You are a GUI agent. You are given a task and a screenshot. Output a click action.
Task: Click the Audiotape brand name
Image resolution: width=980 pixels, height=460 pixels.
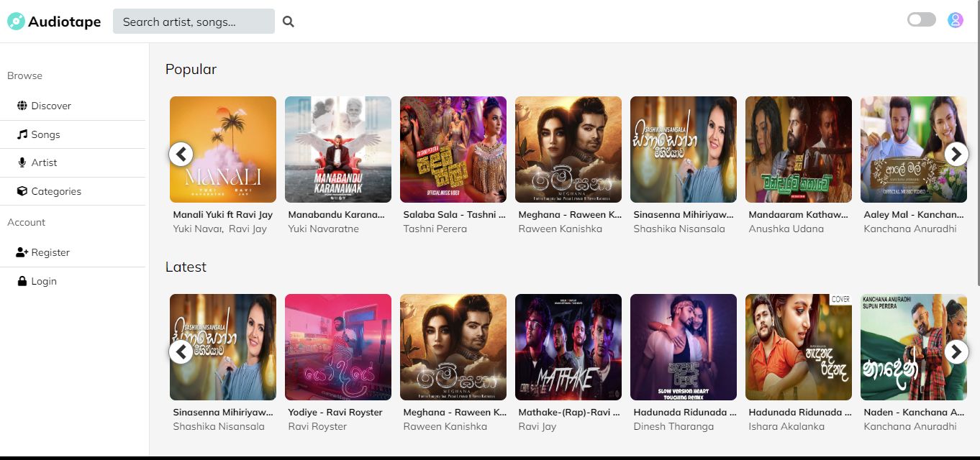click(x=65, y=22)
